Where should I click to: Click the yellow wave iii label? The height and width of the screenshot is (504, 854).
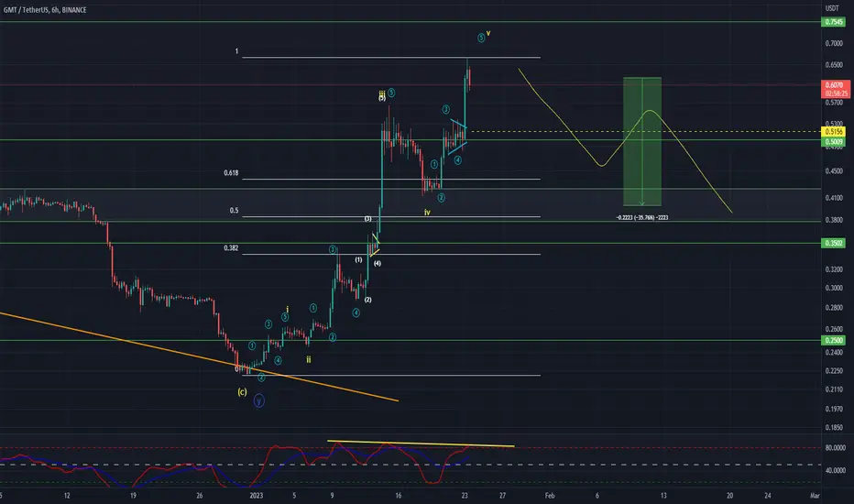pos(382,93)
